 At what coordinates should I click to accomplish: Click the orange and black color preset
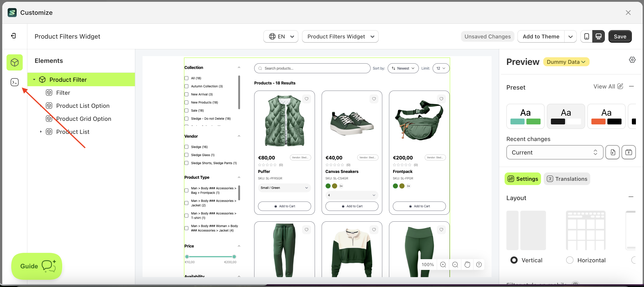[x=606, y=116]
